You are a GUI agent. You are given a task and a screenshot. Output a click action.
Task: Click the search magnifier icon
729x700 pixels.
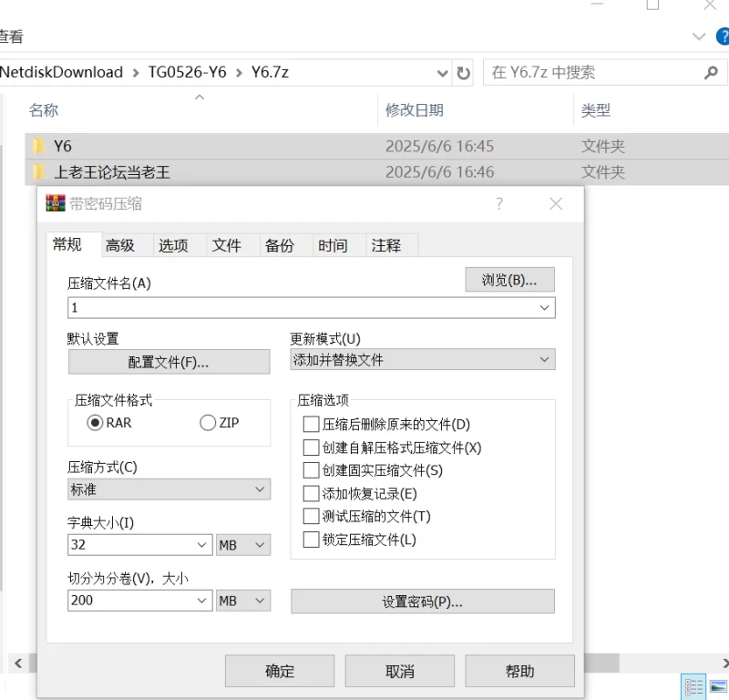(x=711, y=73)
